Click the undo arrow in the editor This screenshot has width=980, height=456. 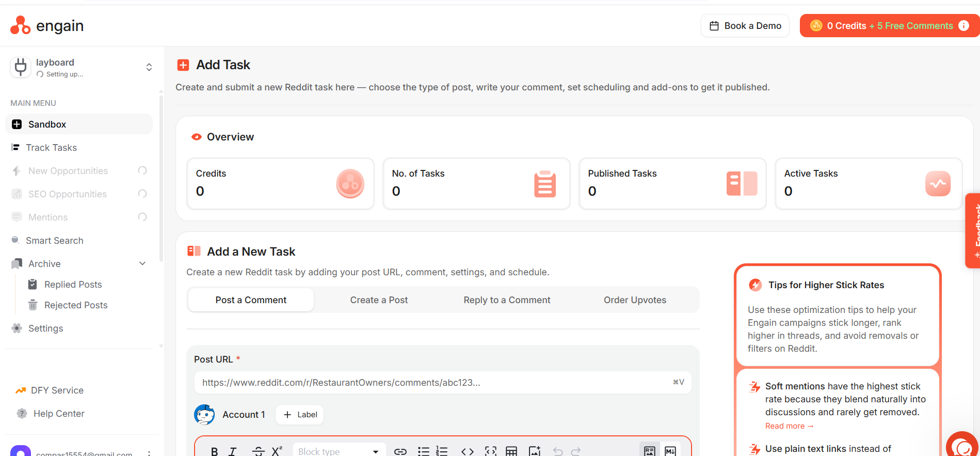558,451
